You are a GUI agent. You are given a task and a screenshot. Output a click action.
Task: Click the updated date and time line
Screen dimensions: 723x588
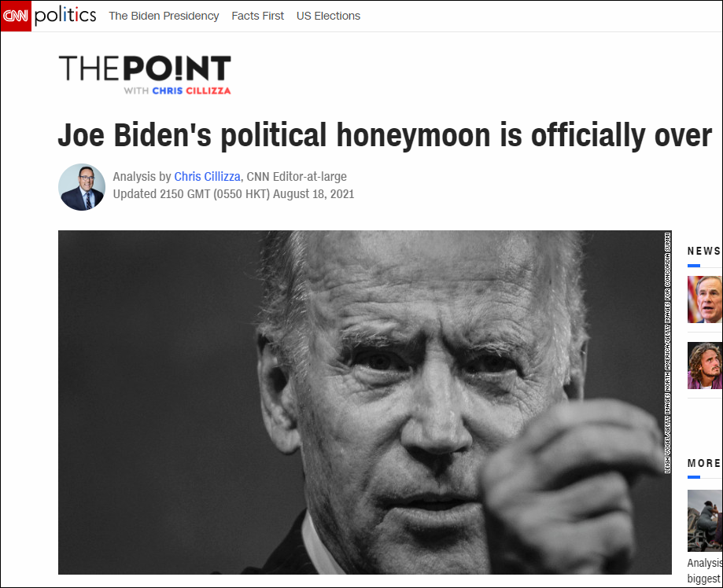pos(234,194)
